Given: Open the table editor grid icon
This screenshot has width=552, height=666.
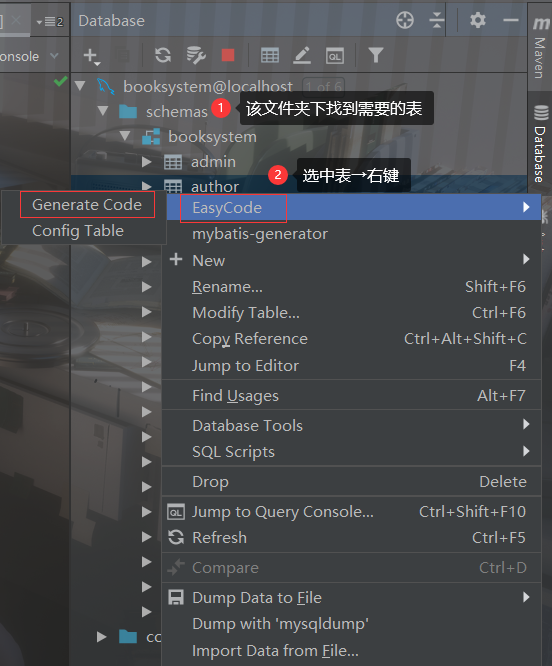Looking at the screenshot, I should click(x=270, y=55).
